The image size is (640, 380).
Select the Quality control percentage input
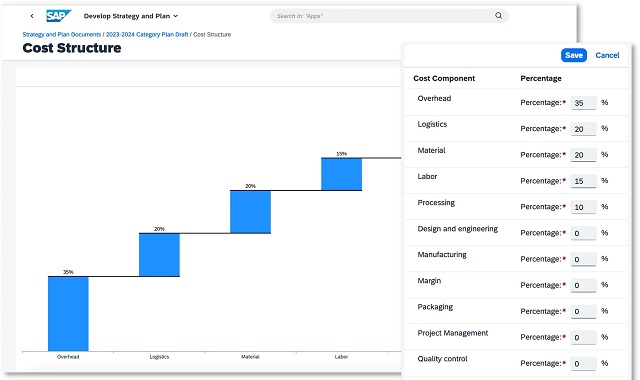click(583, 363)
